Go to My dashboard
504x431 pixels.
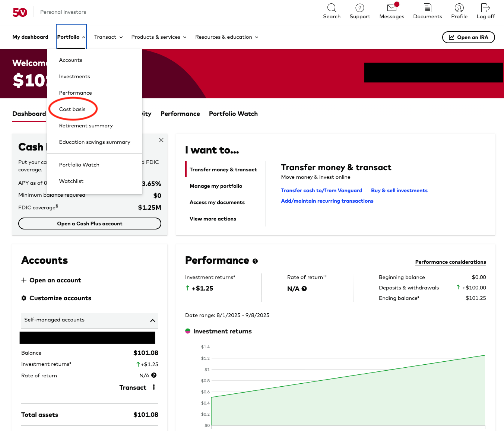[30, 37]
